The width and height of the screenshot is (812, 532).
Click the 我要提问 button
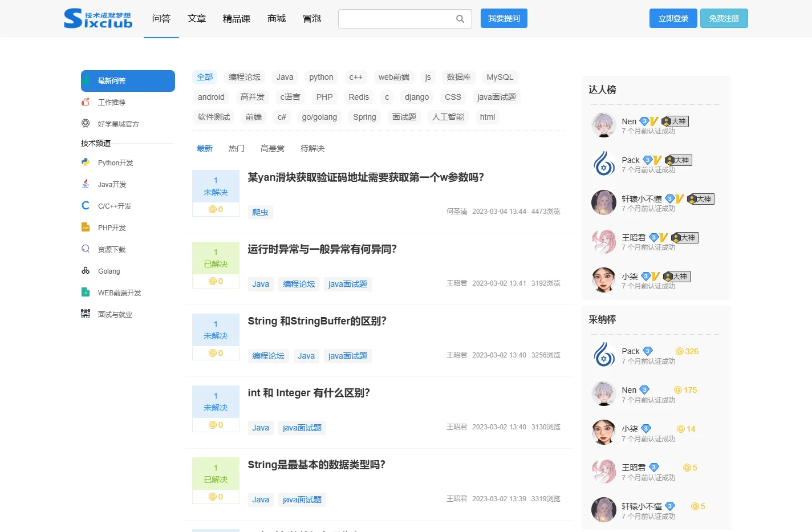pos(504,18)
